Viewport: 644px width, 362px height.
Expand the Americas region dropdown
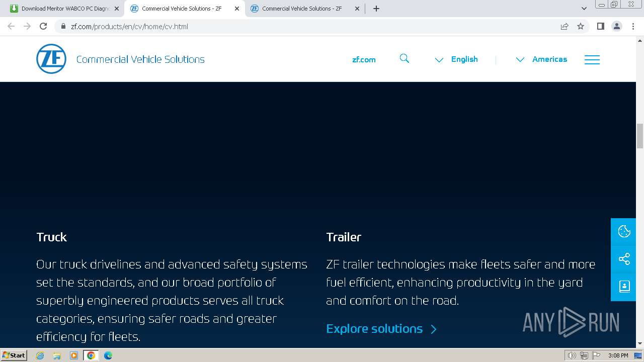click(x=541, y=59)
